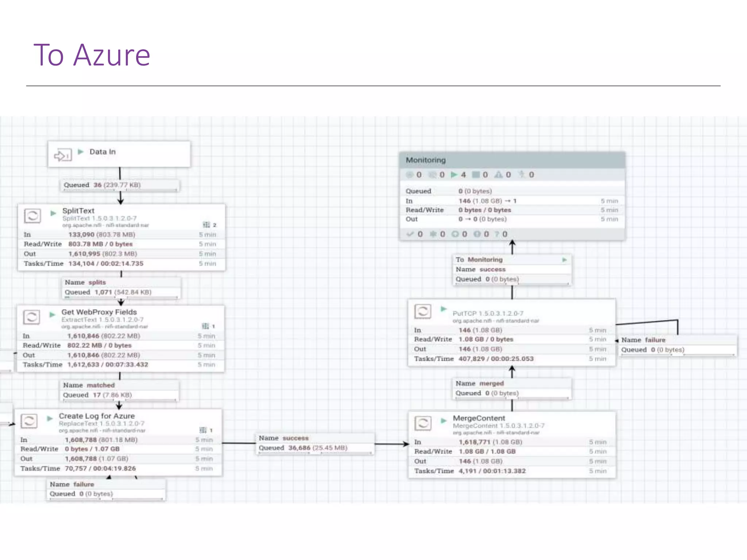Click the PutTCP processor icon
747x560 pixels.
(423, 312)
